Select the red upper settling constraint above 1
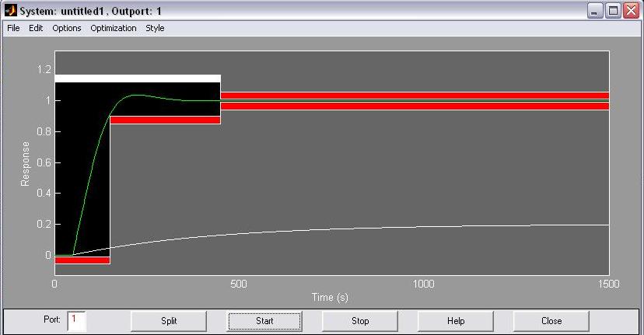Viewport: 644px width, 335px height. tap(415, 96)
